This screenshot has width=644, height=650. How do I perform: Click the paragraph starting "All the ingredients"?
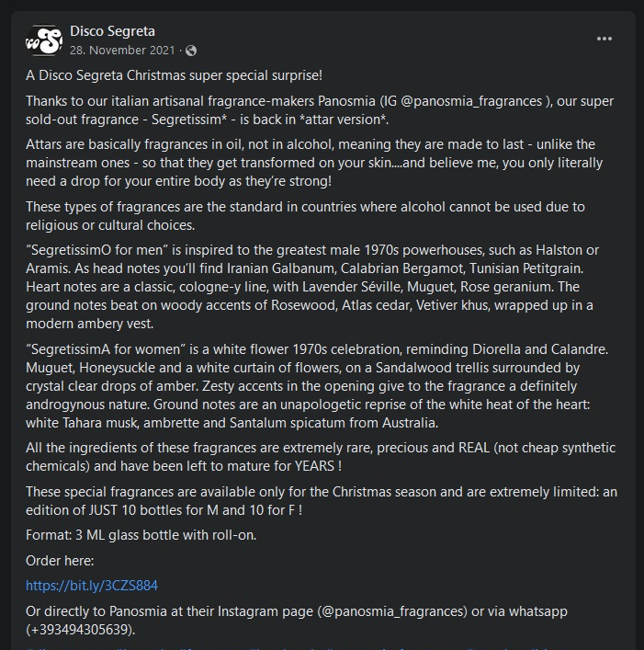(320, 457)
